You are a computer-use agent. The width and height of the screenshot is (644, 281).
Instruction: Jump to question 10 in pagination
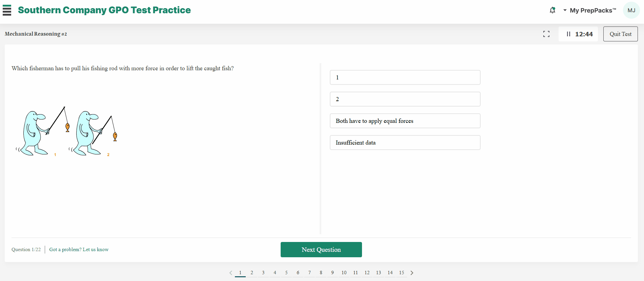coord(344,273)
